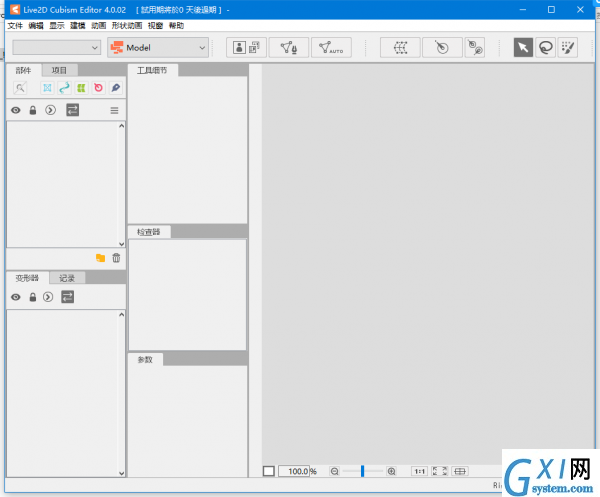Click the 100.0 zoom percentage field
Image resolution: width=600 pixels, height=497 pixels.
[293, 471]
